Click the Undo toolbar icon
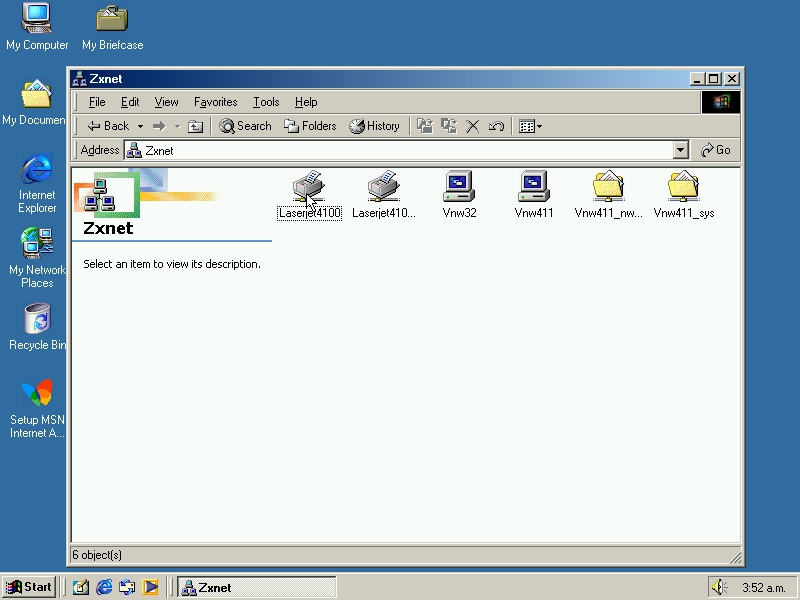Image resolution: width=800 pixels, height=600 pixels. (496, 126)
